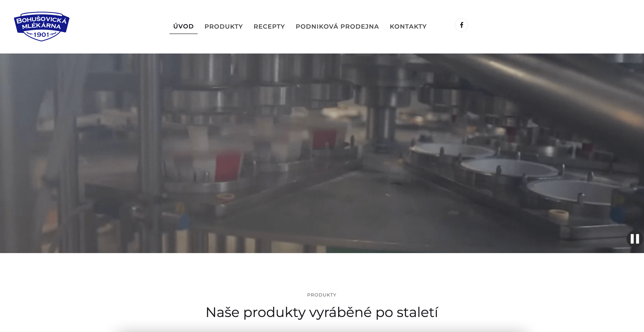Pause the hero background video
Image resolution: width=644 pixels, height=332 pixels.
point(635,239)
